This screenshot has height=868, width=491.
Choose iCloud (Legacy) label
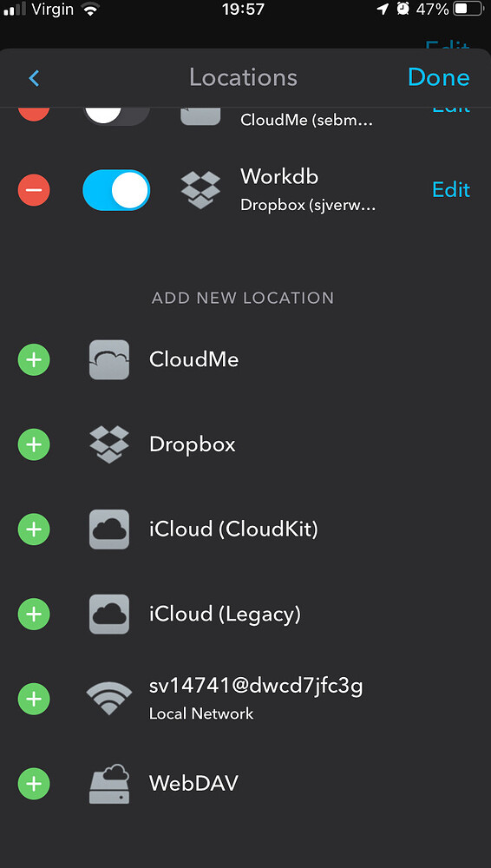[225, 615]
